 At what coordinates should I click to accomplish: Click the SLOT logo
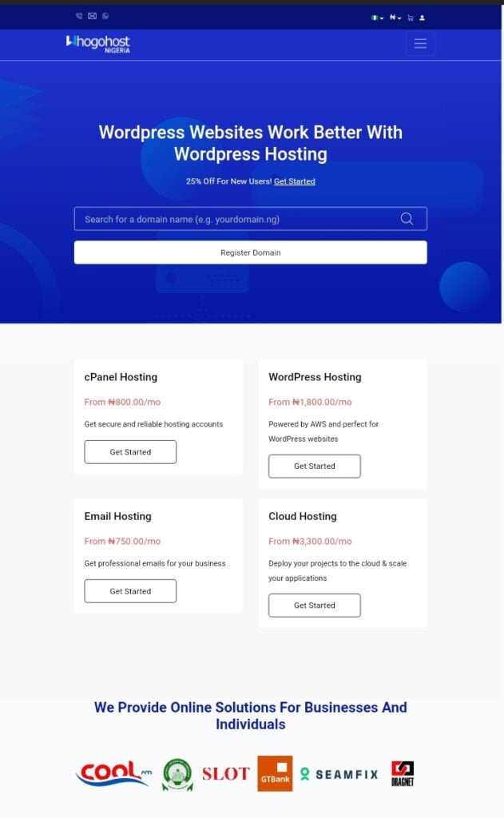(225, 773)
